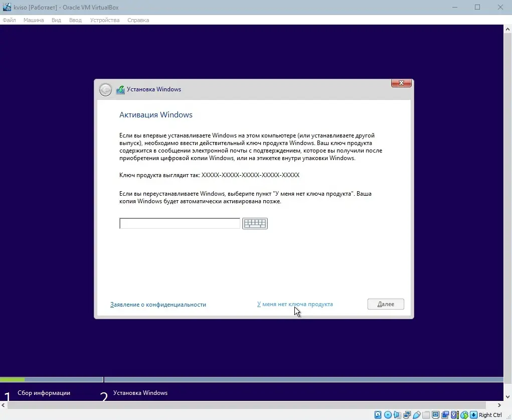This screenshot has height=420, width=512.
Task: Click the recording icon in status bar
Action: point(445,415)
